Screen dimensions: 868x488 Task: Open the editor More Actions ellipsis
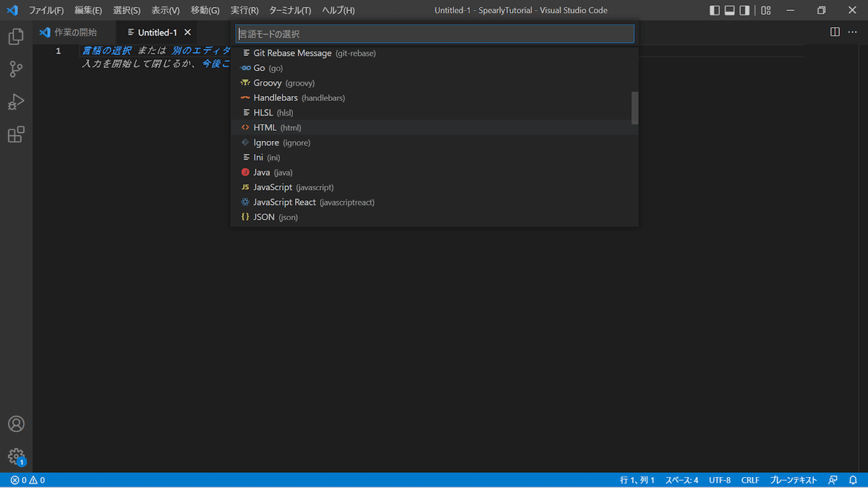tap(853, 32)
